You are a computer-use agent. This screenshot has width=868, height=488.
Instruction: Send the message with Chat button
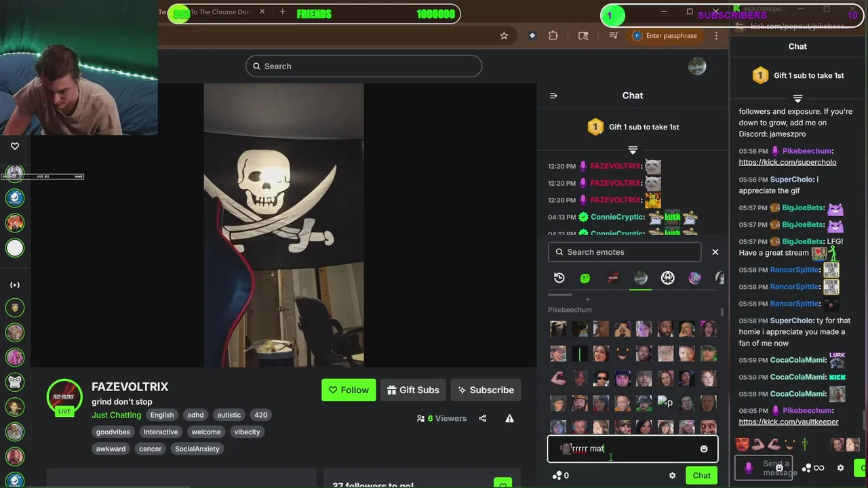(x=701, y=476)
